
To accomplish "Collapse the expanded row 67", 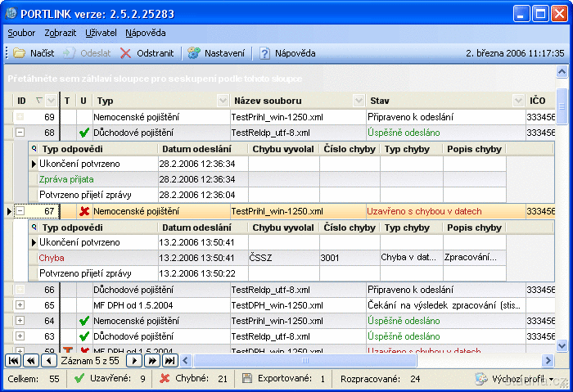I will pos(20,211).
